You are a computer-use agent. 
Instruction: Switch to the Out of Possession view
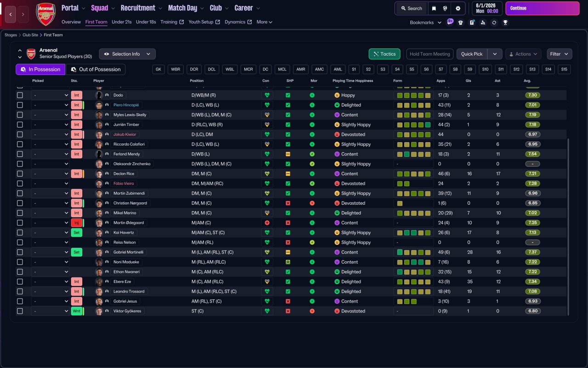[96, 69]
